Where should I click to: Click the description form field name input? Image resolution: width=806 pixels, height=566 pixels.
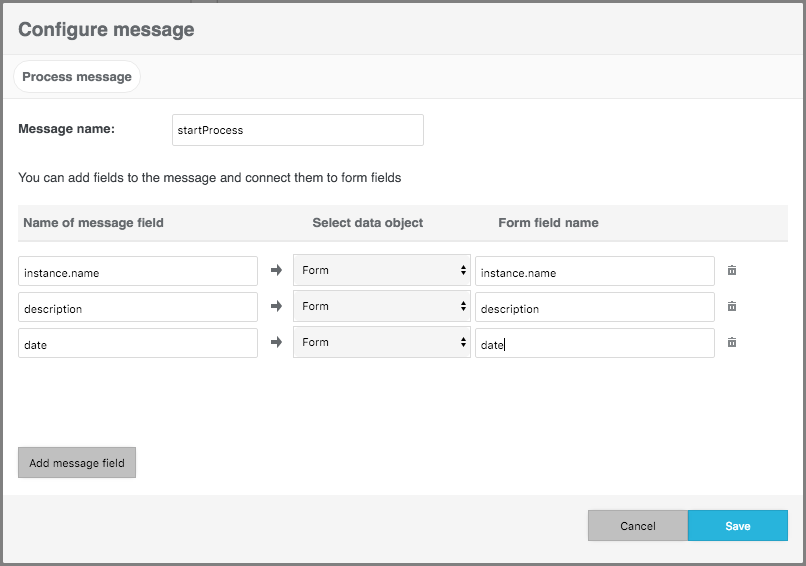click(594, 308)
